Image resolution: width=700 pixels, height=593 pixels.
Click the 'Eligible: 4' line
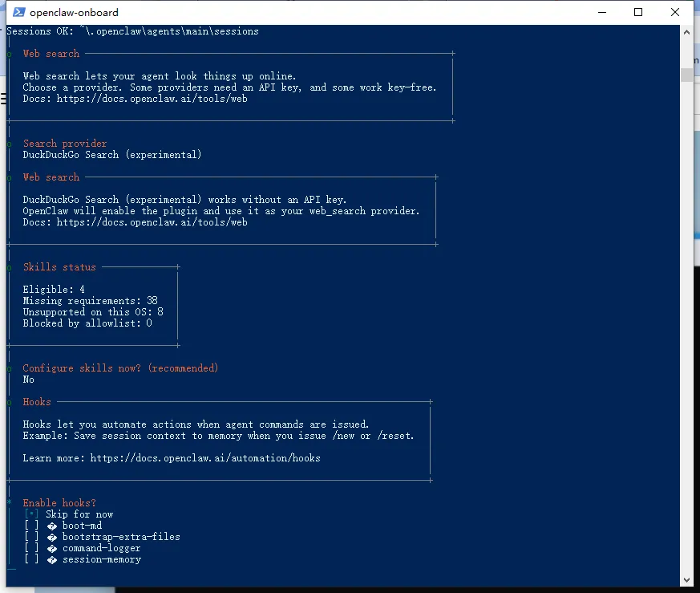click(54, 289)
